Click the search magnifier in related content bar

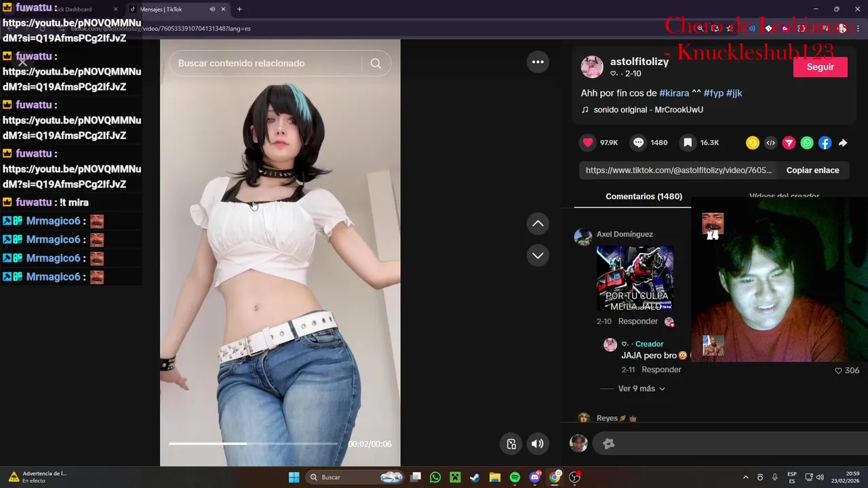click(x=376, y=63)
